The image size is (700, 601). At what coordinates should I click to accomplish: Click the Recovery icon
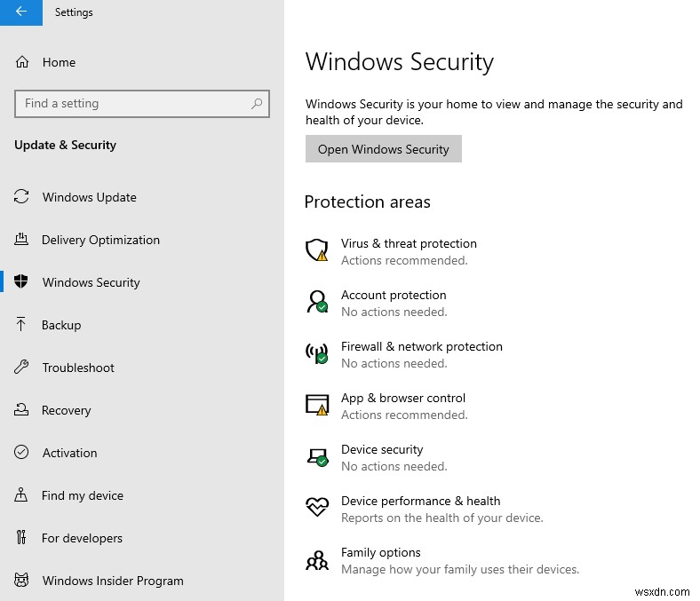pos(21,409)
